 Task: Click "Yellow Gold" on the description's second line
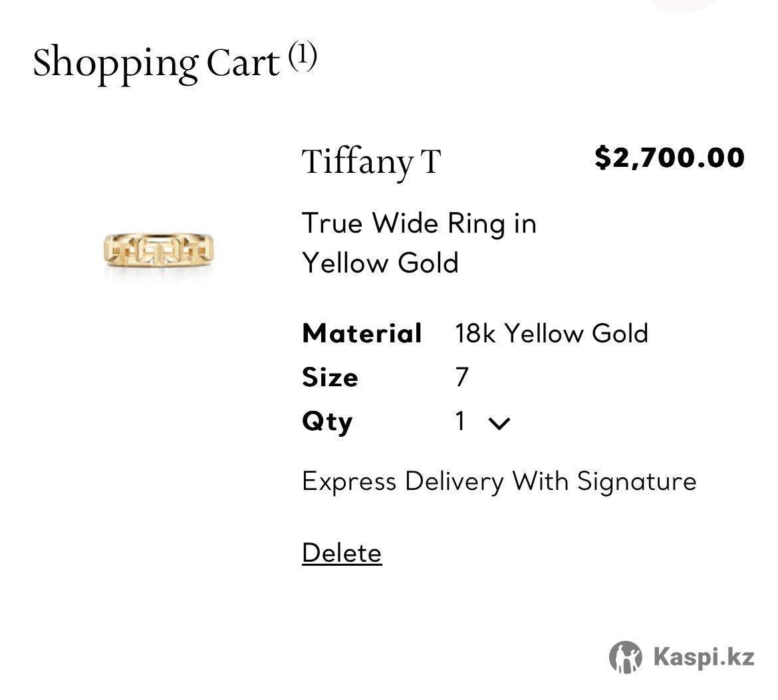(x=380, y=263)
